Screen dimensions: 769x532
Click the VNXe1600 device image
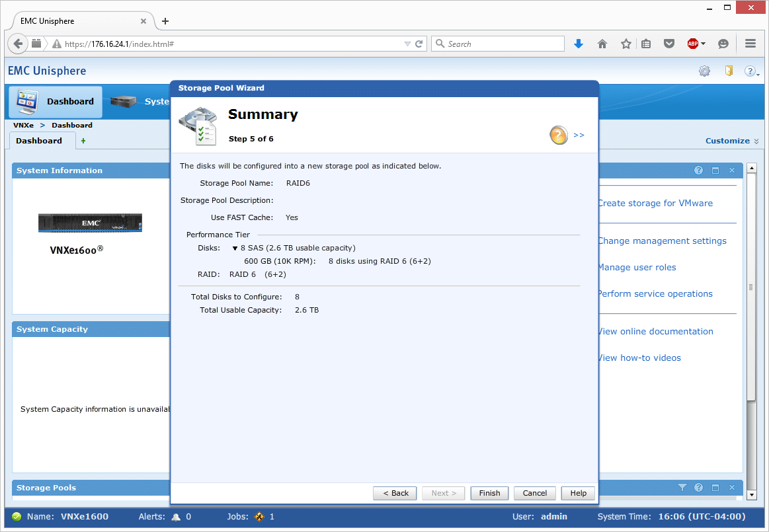(x=90, y=223)
